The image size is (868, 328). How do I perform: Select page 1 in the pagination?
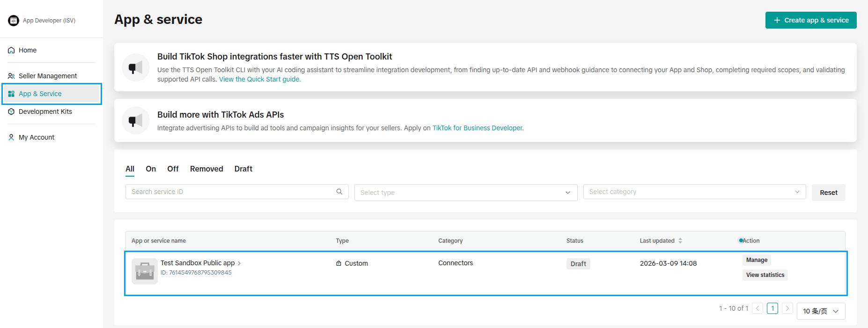(x=772, y=308)
